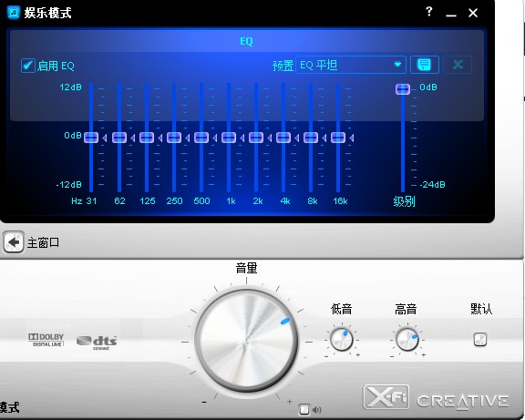Screen dimensions: 525x420
Task: Click the 级别 level slider handle
Action: click(403, 89)
